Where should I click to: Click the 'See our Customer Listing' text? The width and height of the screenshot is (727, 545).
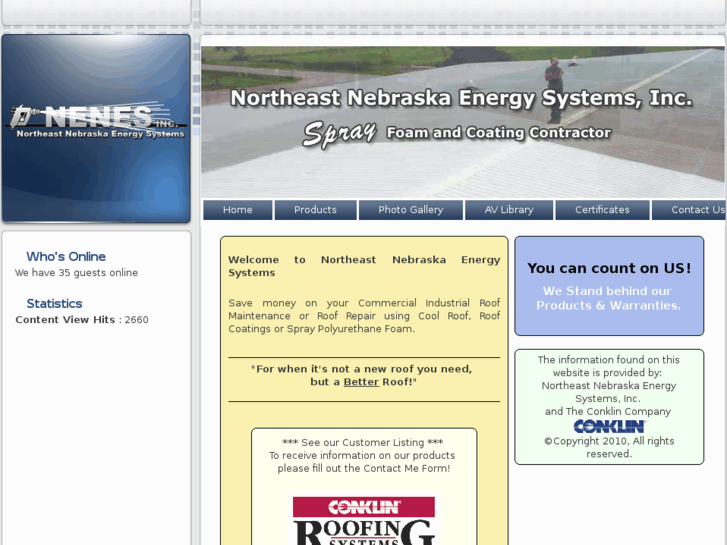(x=363, y=442)
